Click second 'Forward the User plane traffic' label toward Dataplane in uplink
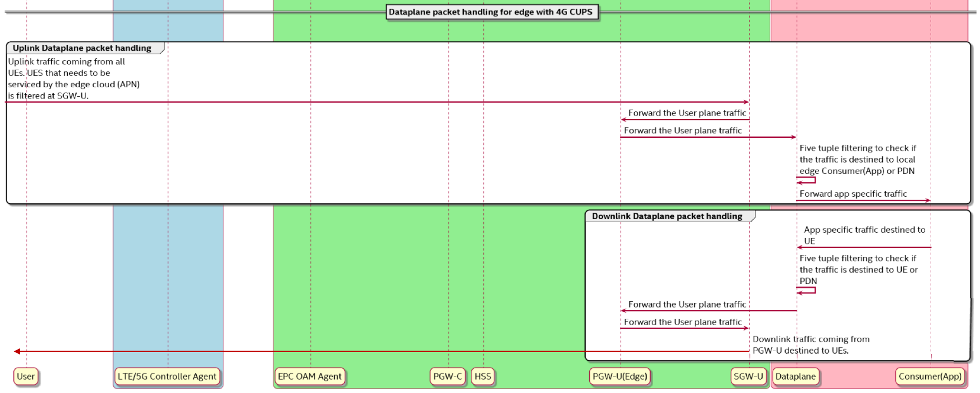 click(x=683, y=131)
